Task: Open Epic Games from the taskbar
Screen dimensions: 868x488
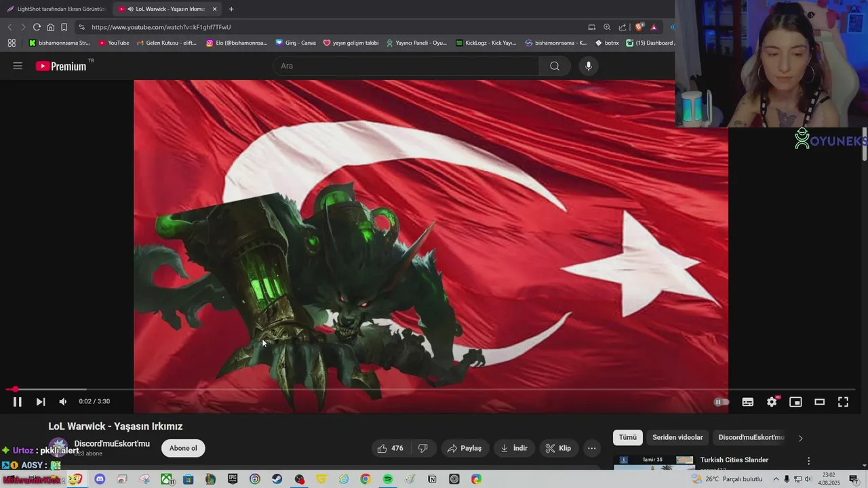Action: coord(233,479)
